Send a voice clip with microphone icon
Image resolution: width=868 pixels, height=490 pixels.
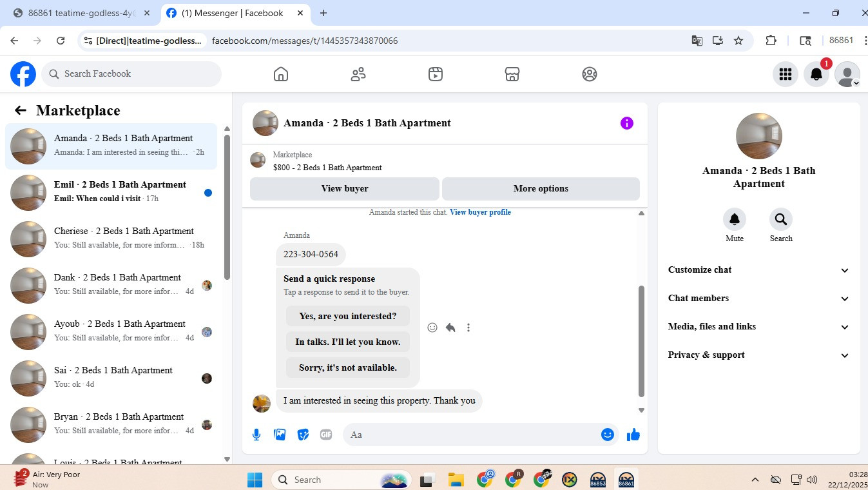point(256,435)
